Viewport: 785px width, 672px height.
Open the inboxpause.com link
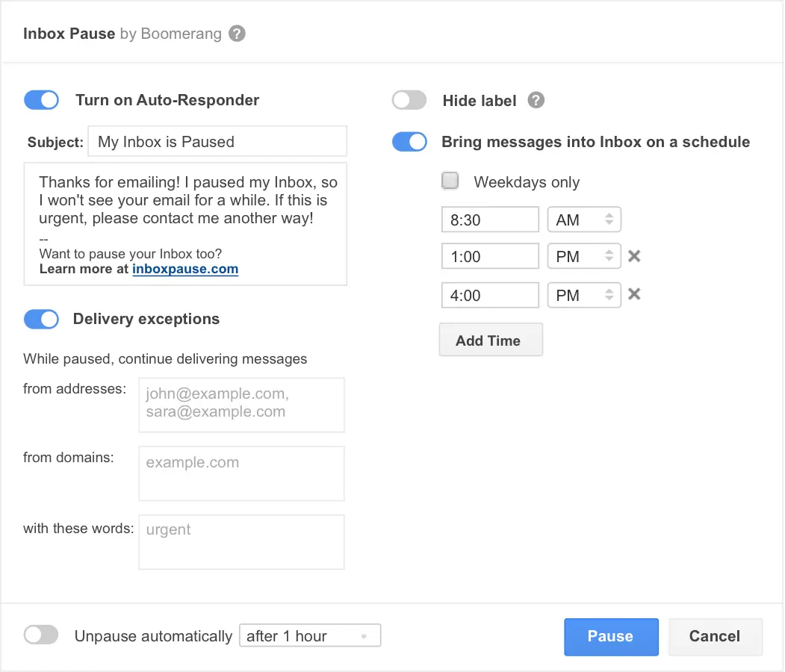click(185, 270)
